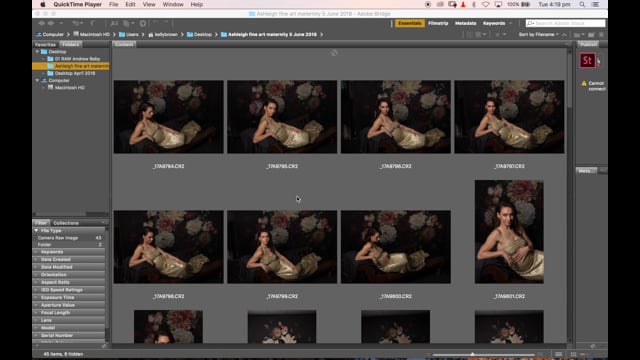Switch to the Favorites panel tab
Image resolution: width=640 pixels, height=360 pixels.
tap(45, 44)
